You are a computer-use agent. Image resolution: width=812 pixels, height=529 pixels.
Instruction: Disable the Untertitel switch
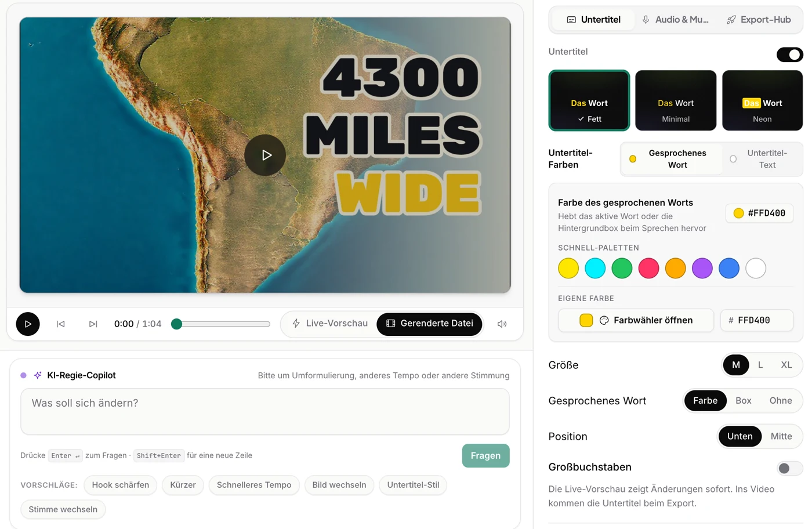coord(789,55)
